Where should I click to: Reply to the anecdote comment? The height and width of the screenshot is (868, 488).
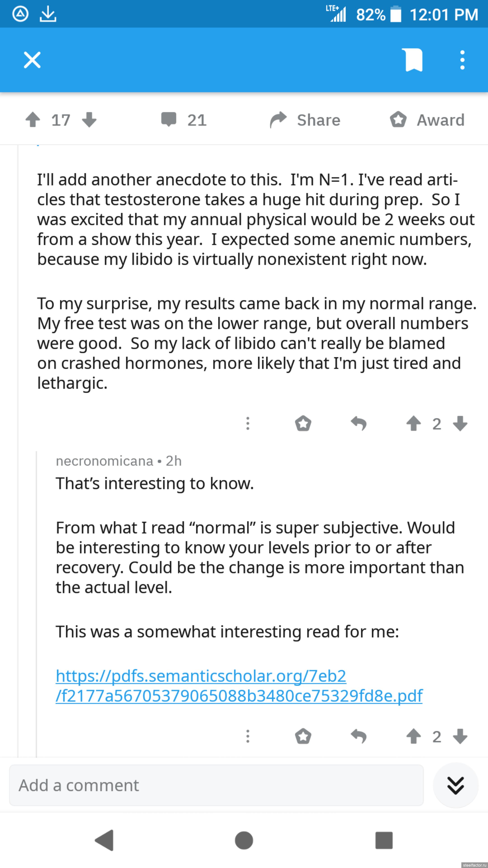coord(359,424)
